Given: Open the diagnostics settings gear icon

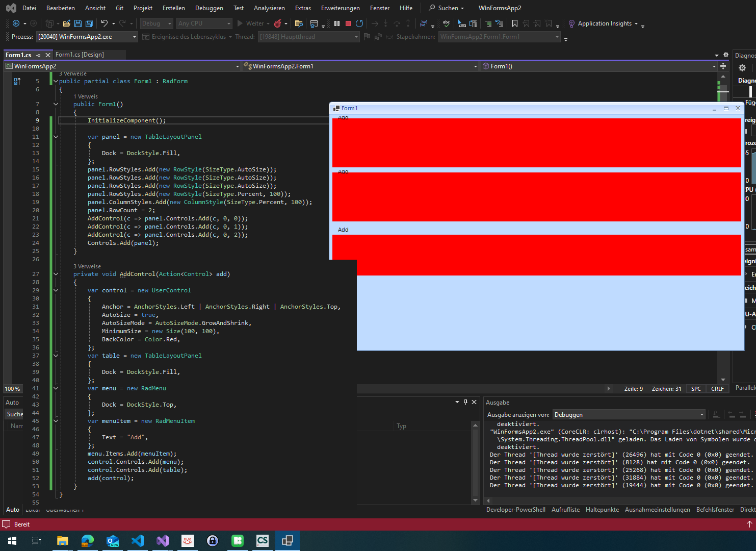Looking at the screenshot, I should (742, 68).
